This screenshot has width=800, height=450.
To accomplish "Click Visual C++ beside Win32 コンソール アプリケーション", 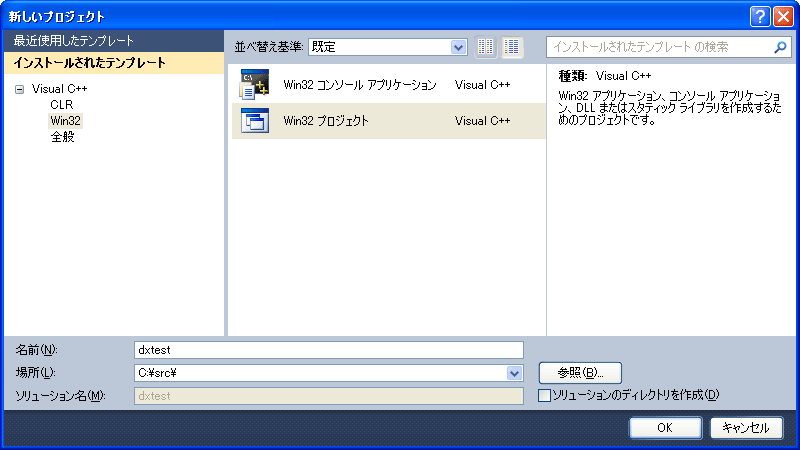I will [x=482, y=85].
